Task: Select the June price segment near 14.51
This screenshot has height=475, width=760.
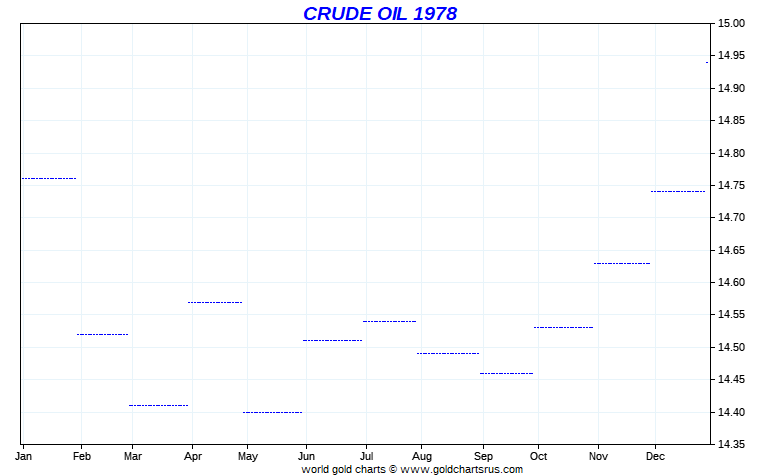Action: pyautogui.click(x=332, y=340)
